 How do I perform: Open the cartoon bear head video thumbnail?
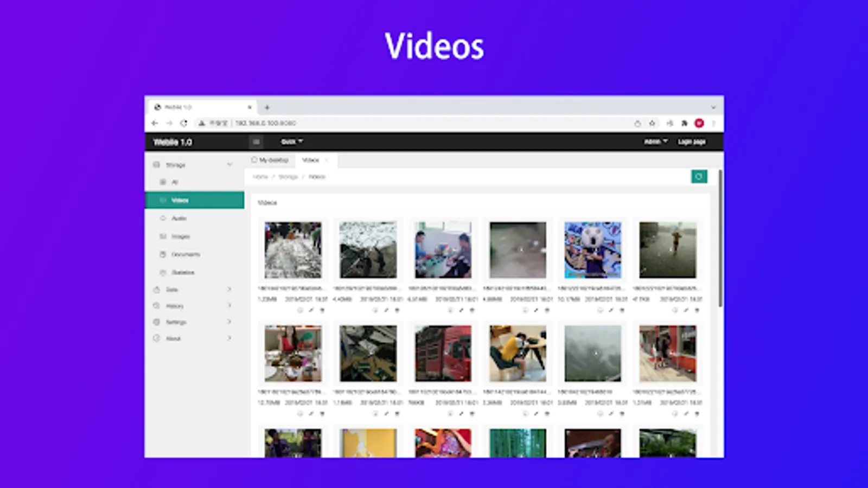tap(592, 250)
